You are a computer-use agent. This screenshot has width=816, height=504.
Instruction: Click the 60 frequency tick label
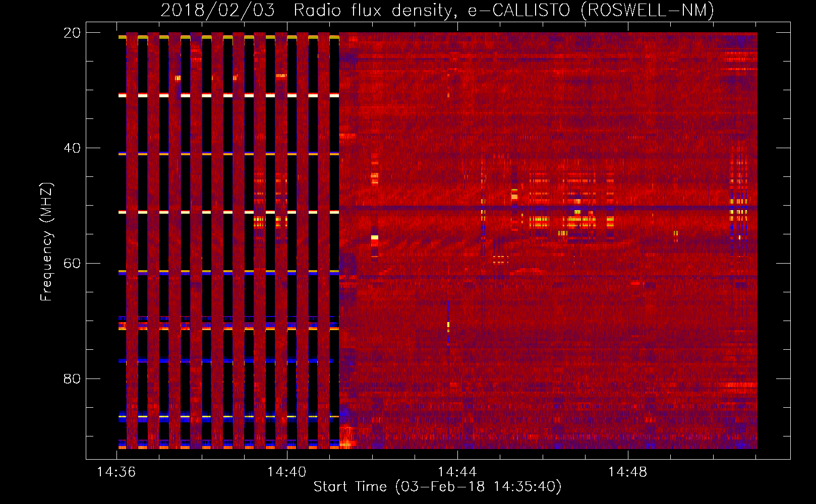(x=72, y=264)
